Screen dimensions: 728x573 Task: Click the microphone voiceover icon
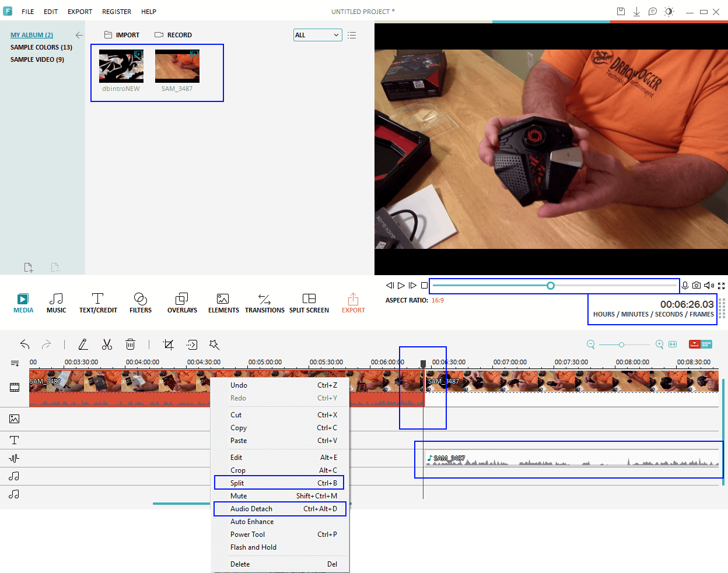(x=685, y=286)
